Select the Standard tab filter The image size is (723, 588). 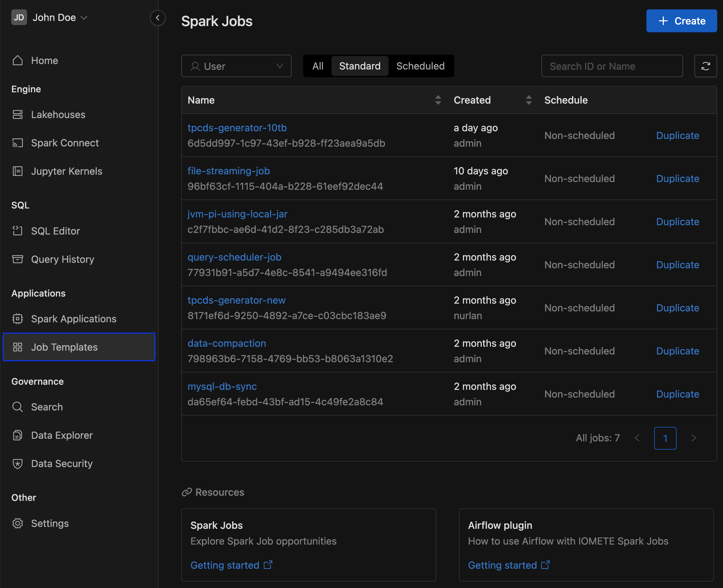[x=359, y=65]
